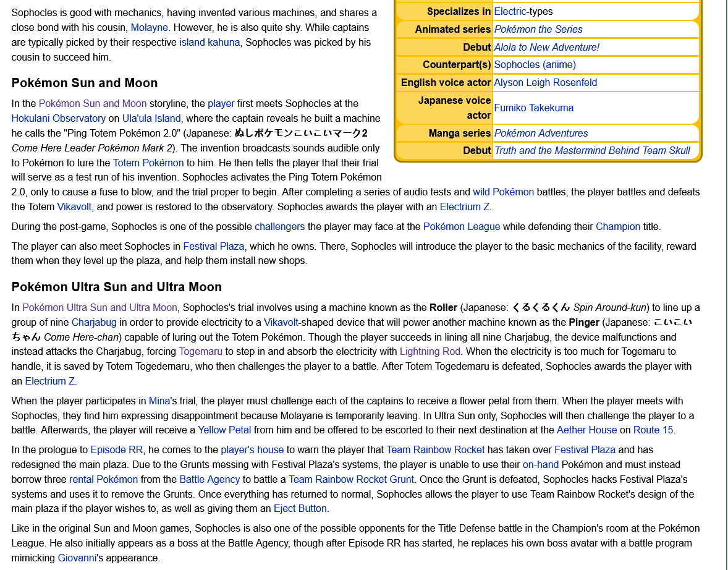Open the Vikavolt-shaped device link

tap(281, 322)
